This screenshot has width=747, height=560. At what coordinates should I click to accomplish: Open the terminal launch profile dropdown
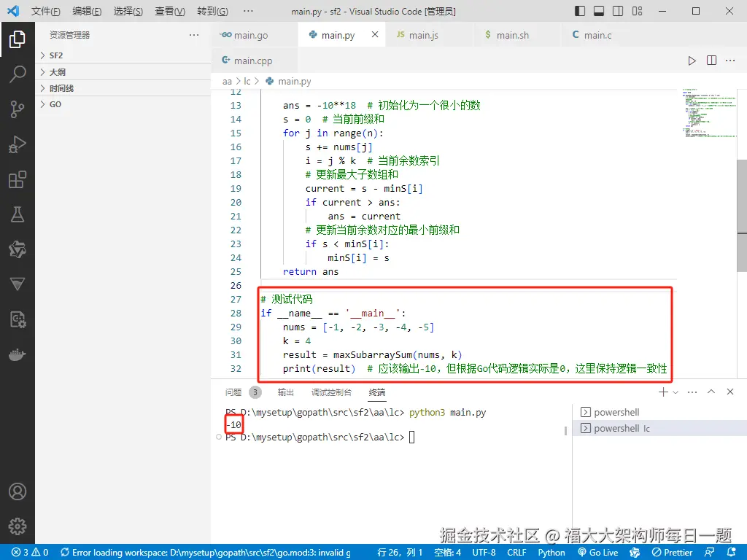click(676, 392)
